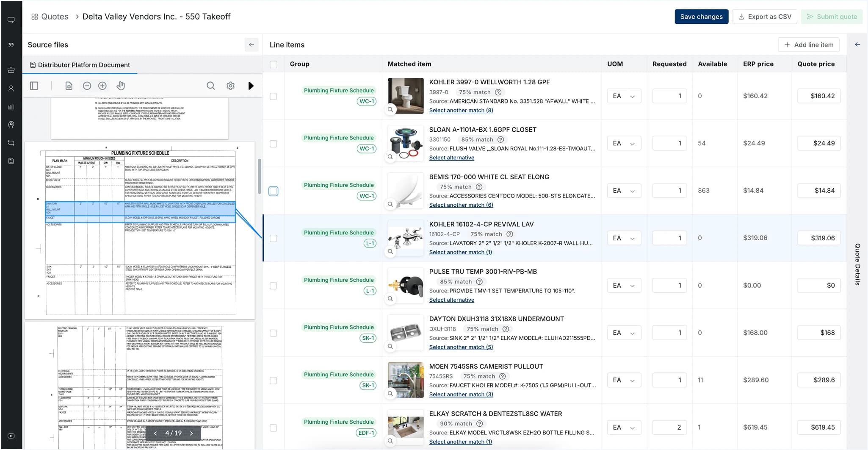Screen dimensions: 868x450
Task: Open search within the PDF document
Action: (x=211, y=86)
